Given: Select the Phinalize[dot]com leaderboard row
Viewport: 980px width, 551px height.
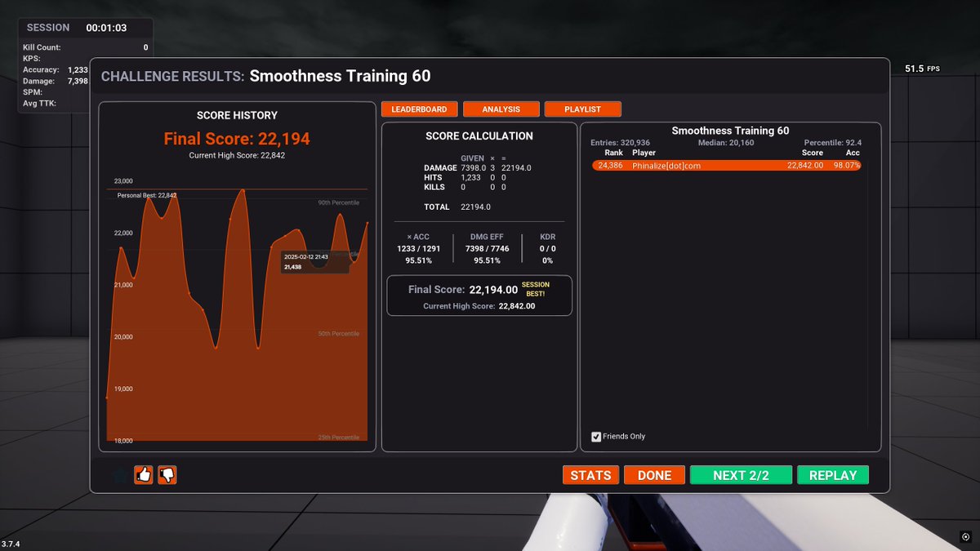Looking at the screenshot, I should tap(727, 166).
